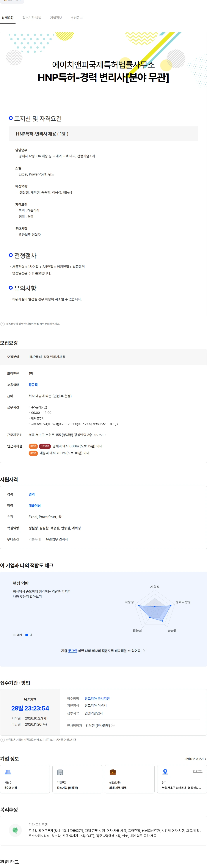Click the arrow after 비교해볼 수 있어요
This screenshot has width=207, height=868.
point(144,651)
